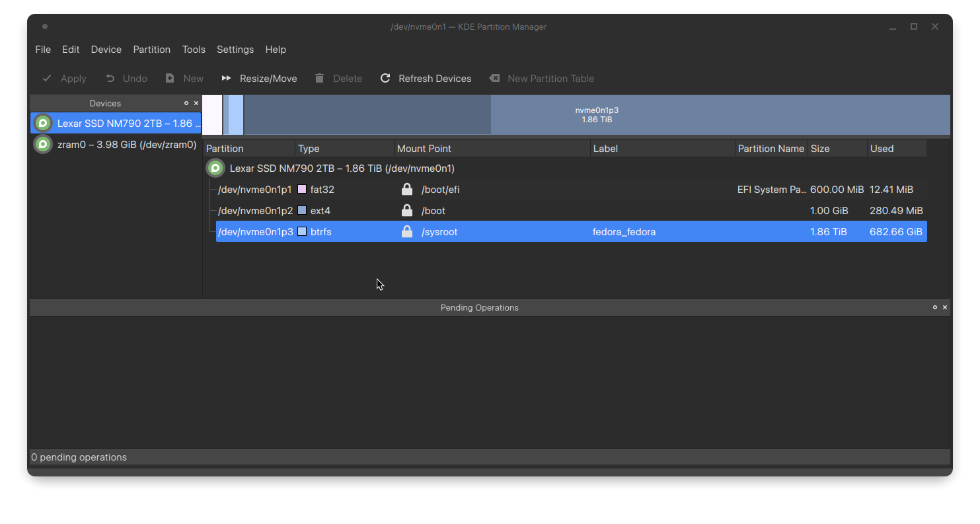Click the white EFI partition block in disk graph
The height and width of the screenshot is (524, 980).
(x=212, y=115)
